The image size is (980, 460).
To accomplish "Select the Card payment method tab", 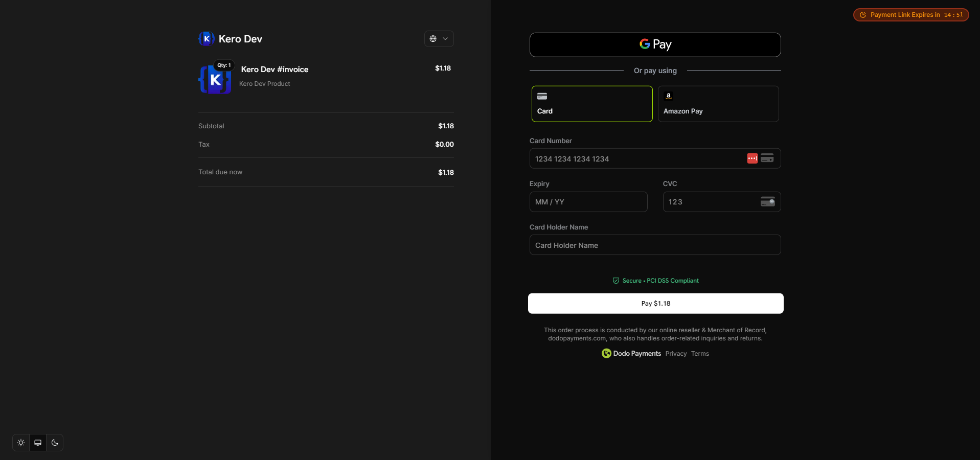I will coord(591,104).
